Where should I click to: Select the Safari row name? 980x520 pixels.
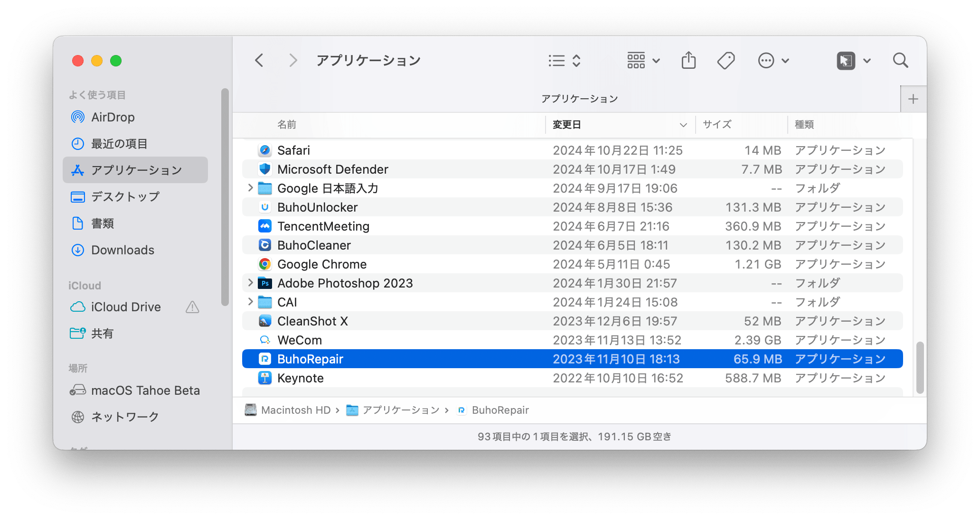293,150
